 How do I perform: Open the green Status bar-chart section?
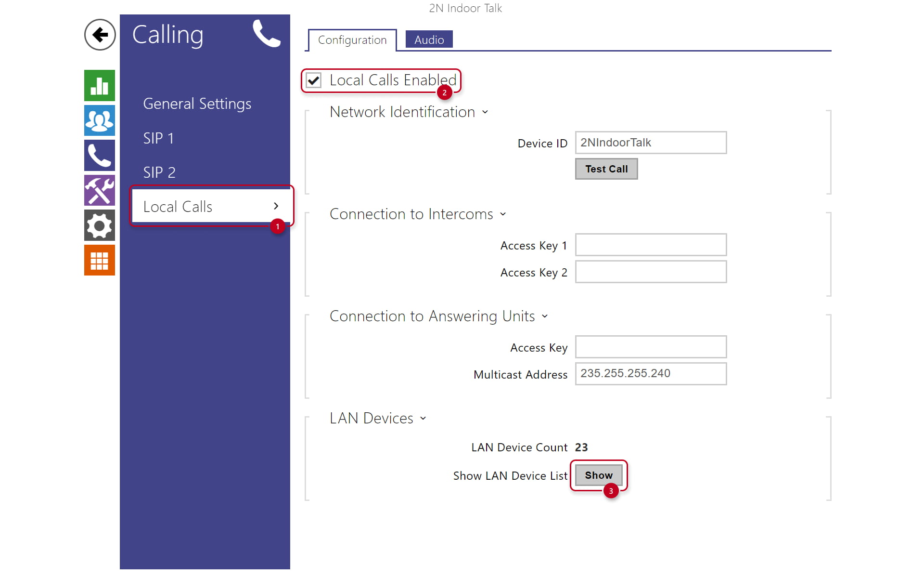pos(100,85)
